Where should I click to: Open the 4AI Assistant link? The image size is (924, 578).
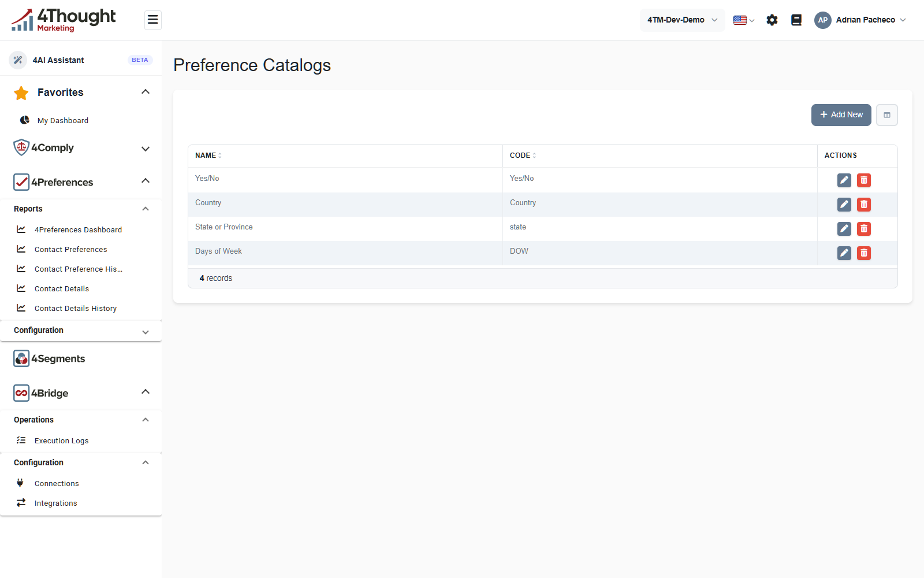58,60
